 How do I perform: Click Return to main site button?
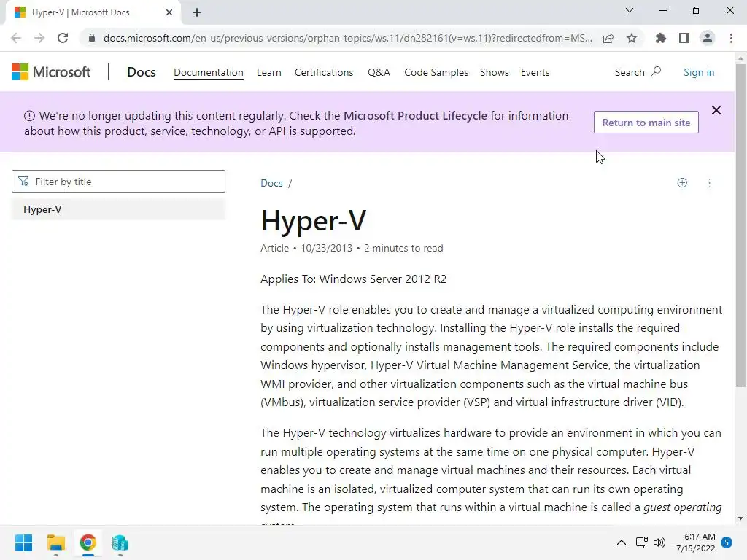[646, 122]
